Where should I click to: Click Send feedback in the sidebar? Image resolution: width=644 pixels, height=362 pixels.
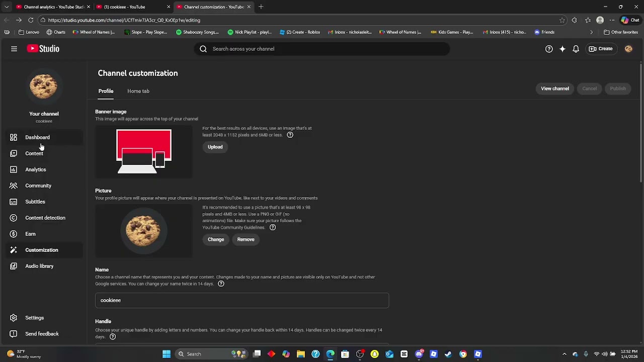click(x=44, y=334)
